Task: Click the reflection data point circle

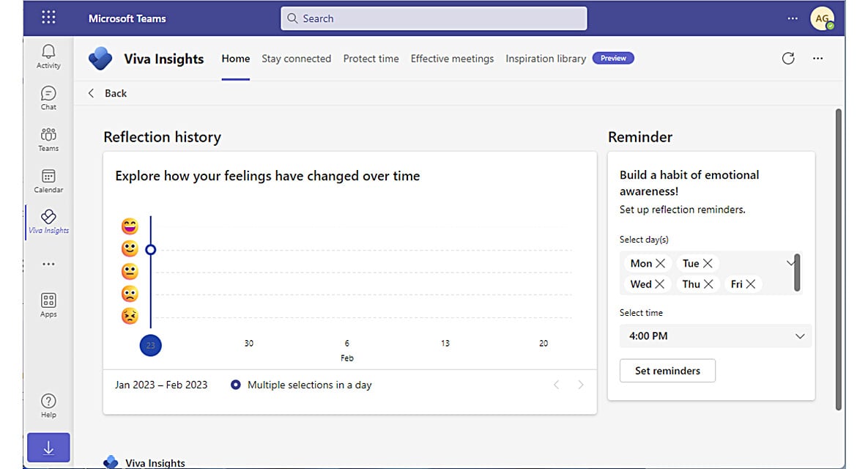Action: [151, 250]
